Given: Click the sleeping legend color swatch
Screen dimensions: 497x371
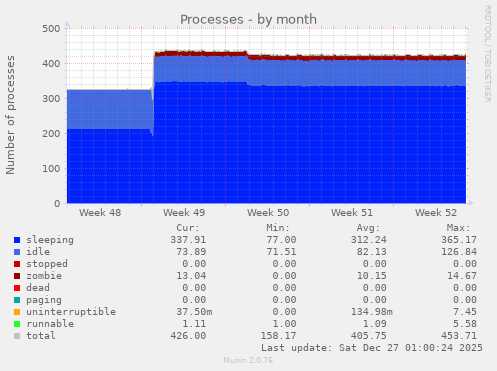Looking at the screenshot, I should pyautogui.click(x=17, y=240).
